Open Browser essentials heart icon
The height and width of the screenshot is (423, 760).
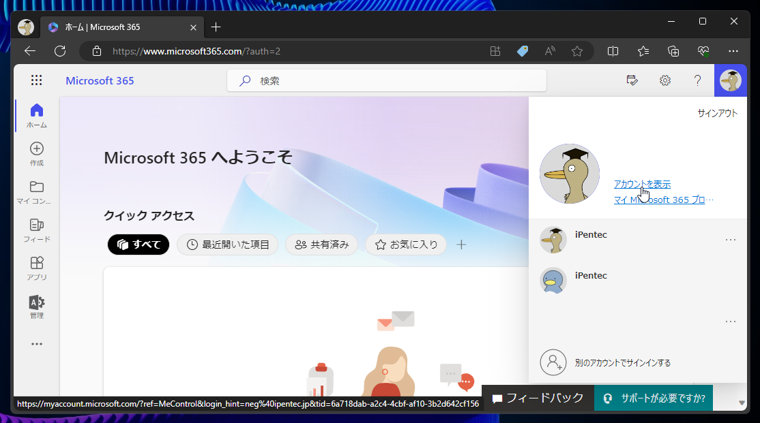click(703, 51)
